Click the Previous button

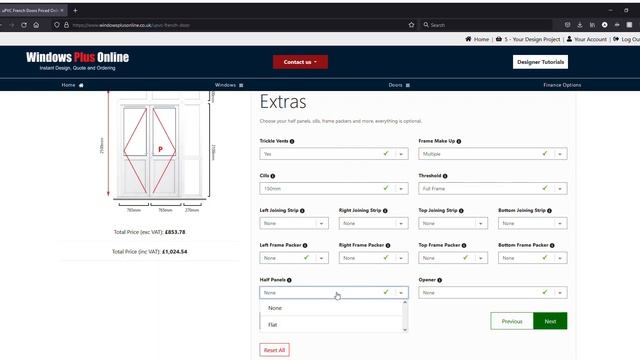pos(512,321)
